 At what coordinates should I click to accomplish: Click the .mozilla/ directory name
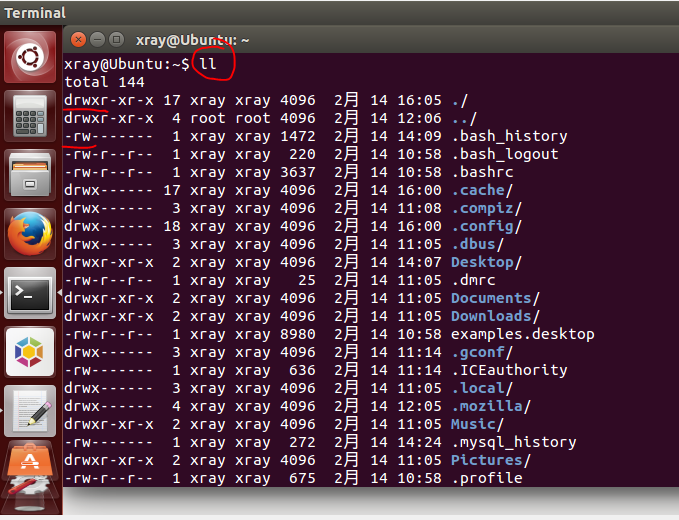click(x=491, y=407)
